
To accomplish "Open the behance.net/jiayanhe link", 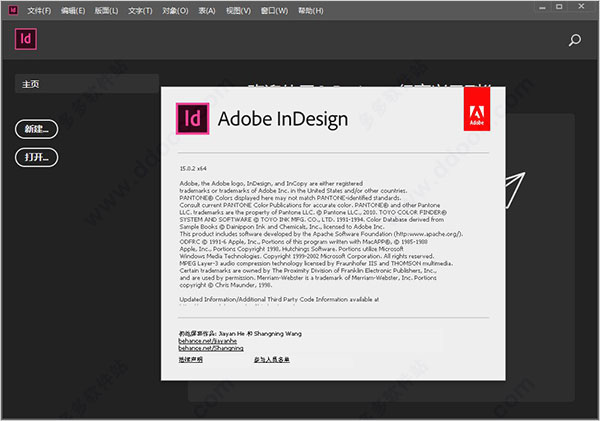I will (x=207, y=341).
